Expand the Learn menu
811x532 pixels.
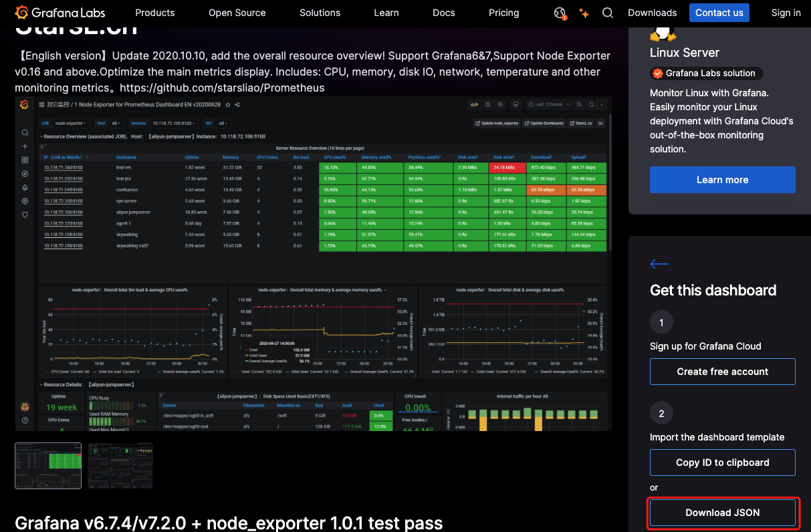point(386,13)
